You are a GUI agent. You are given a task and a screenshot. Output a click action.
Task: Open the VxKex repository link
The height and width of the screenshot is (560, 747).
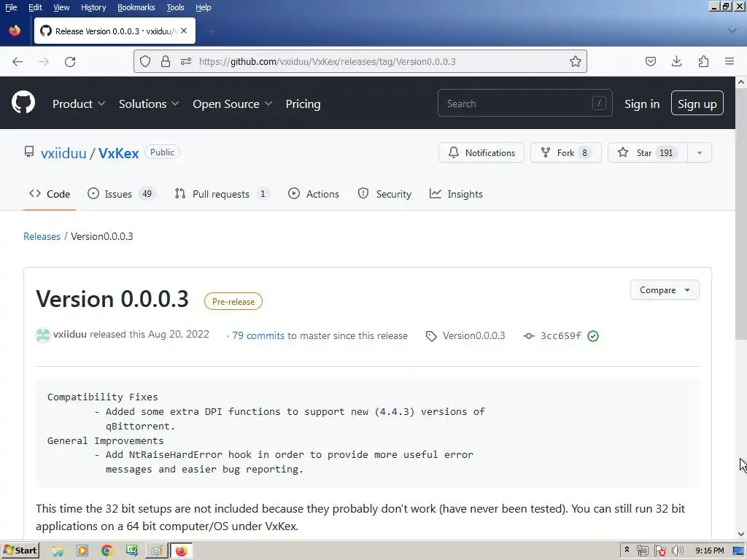119,153
